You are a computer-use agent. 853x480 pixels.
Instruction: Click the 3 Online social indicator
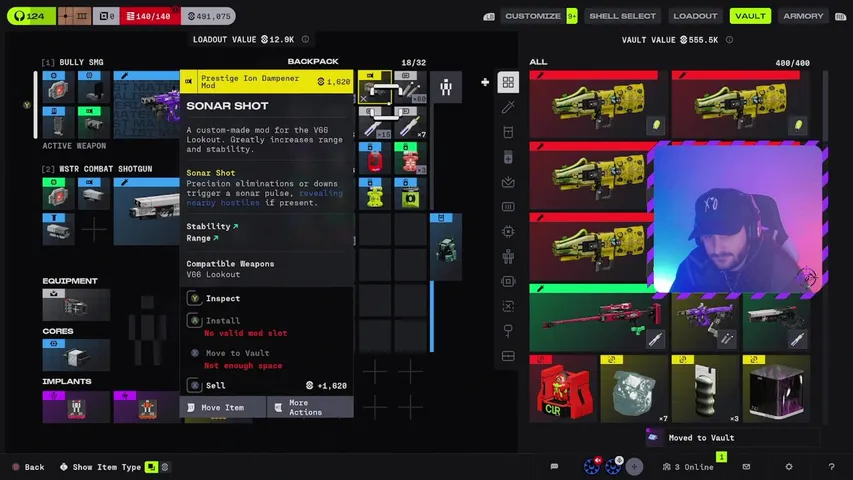(x=688, y=467)
